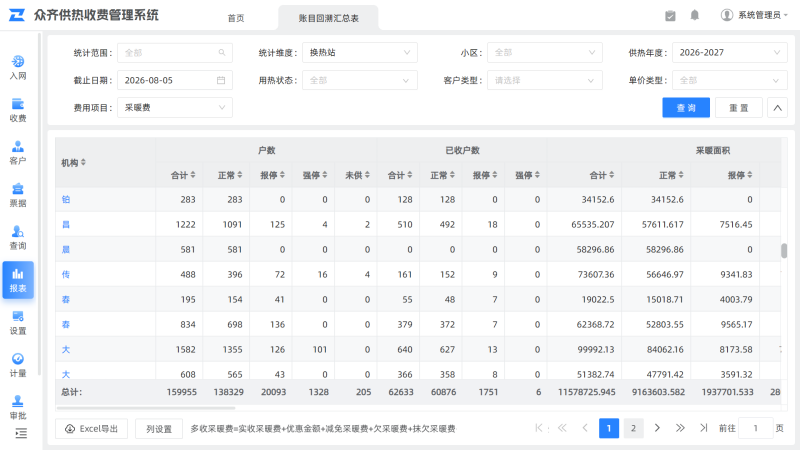The image size is (800, 450).
Task: Click the 前往 page number input
Action: [x=756, y=428]
